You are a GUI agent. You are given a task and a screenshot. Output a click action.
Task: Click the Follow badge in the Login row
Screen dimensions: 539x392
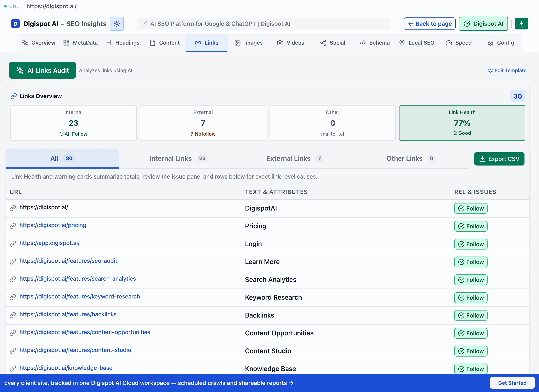tap(471, 244)
